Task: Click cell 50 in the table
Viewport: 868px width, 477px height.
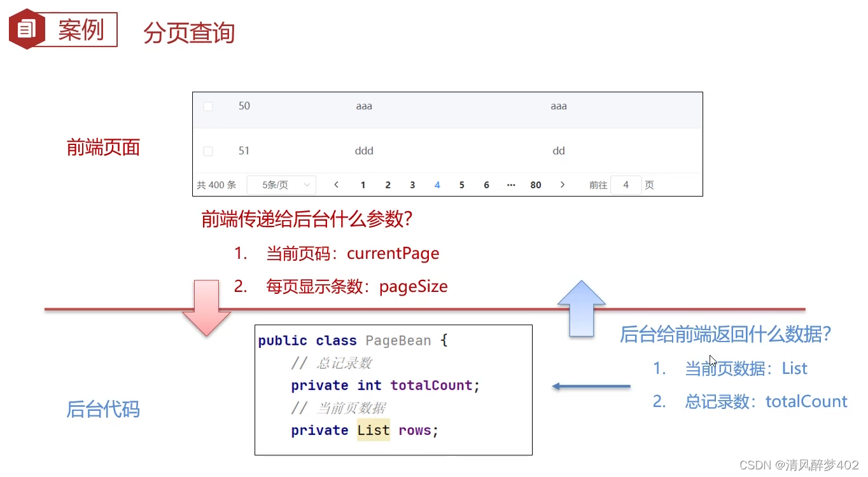Action: [x=244, y=106]
